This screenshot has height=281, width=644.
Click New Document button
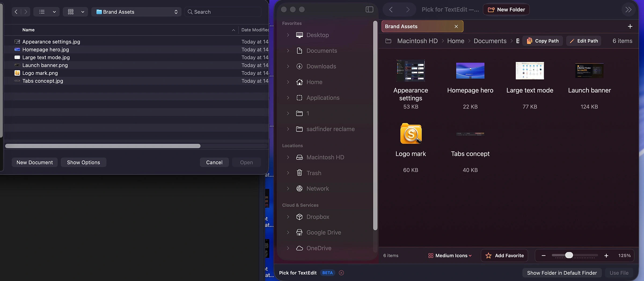click(35, 162)
